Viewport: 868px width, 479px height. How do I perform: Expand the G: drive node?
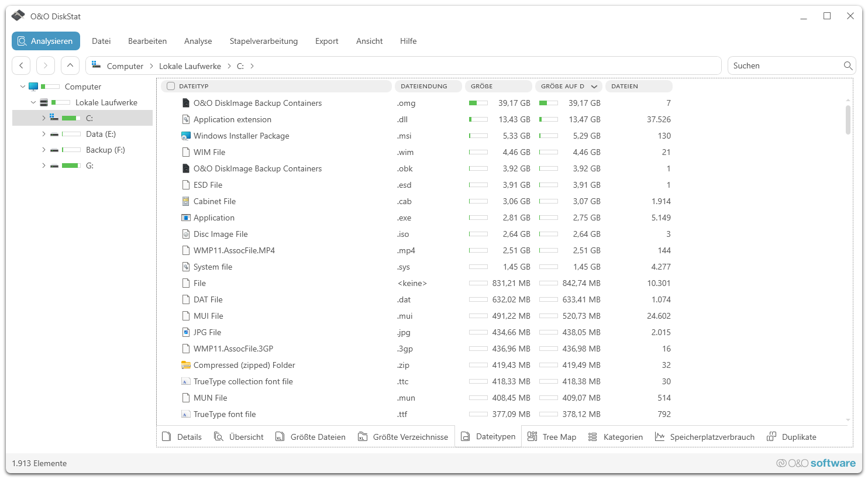pyautogui.click(x=43, y=166)
